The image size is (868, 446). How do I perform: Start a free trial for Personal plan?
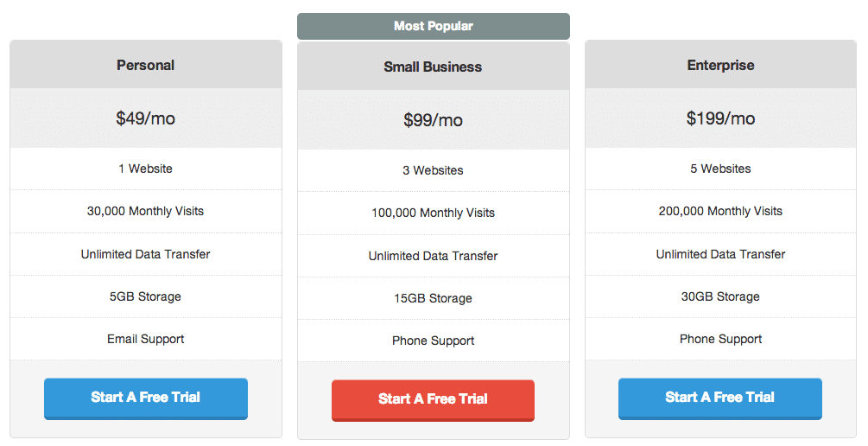point(145,398)
